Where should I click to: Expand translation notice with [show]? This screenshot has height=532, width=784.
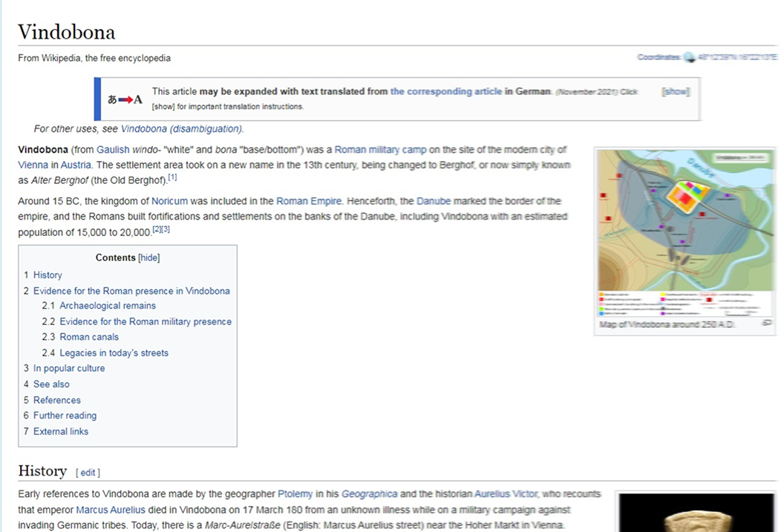tap(676, 91)
